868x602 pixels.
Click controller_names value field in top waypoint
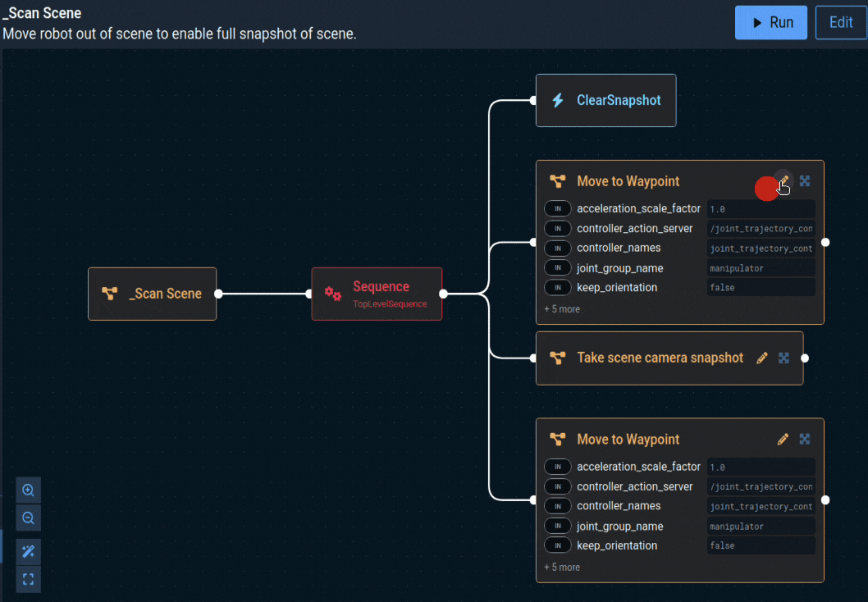coord(761,249)
